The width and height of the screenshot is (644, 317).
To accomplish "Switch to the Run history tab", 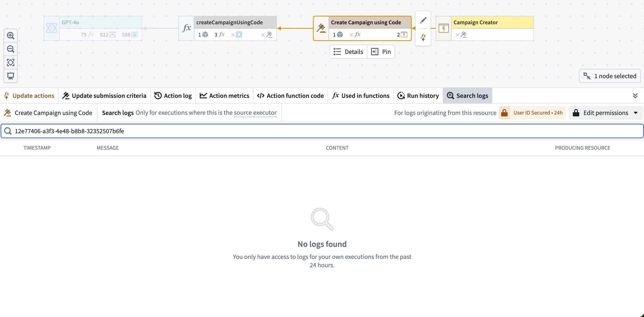I will click(418, 95).
